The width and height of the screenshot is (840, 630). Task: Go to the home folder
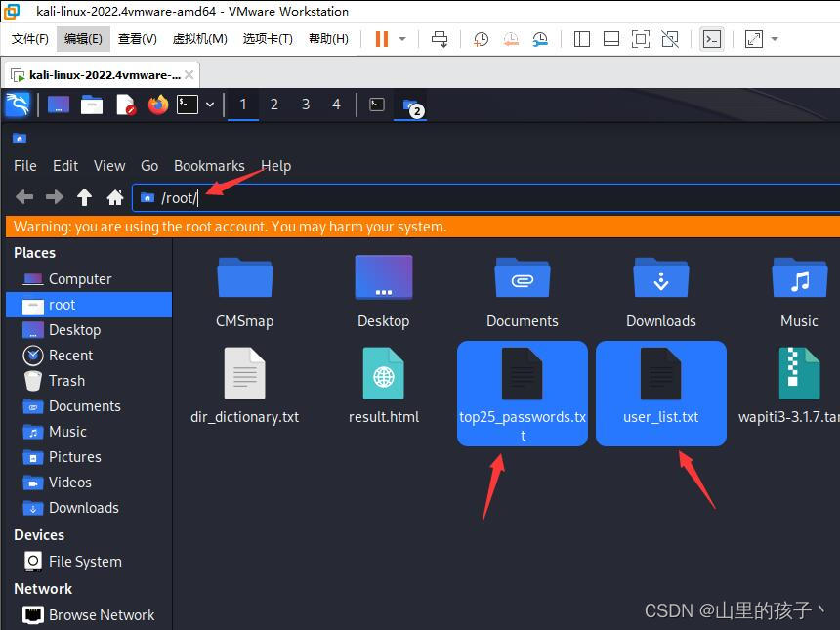(114, 197)
